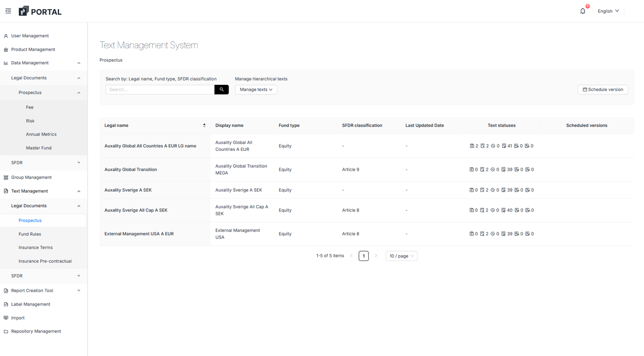
Task: Open the Annual Metrics menu item
Action: coord(41,134)
